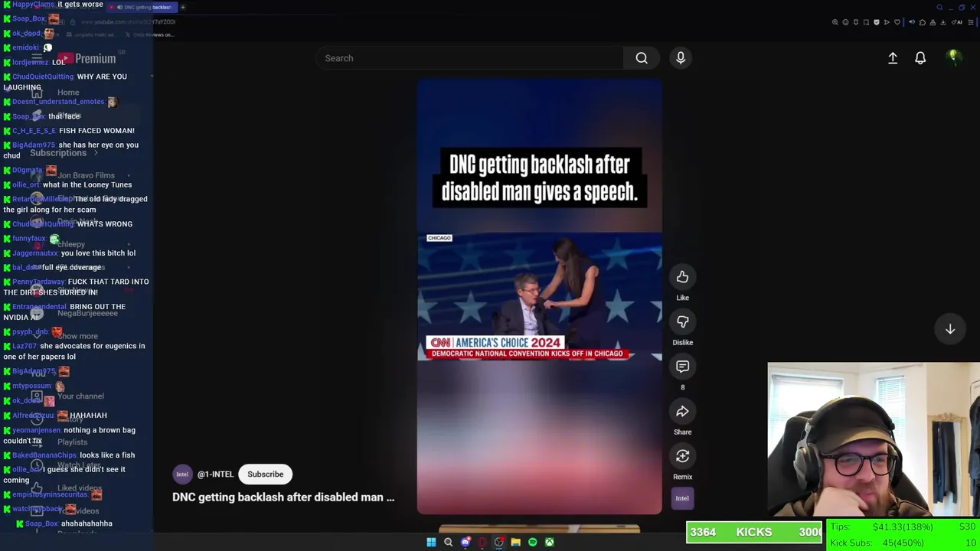980x551 pixels.
Task: Like the DNC backlash short
Action: [682, 277]
